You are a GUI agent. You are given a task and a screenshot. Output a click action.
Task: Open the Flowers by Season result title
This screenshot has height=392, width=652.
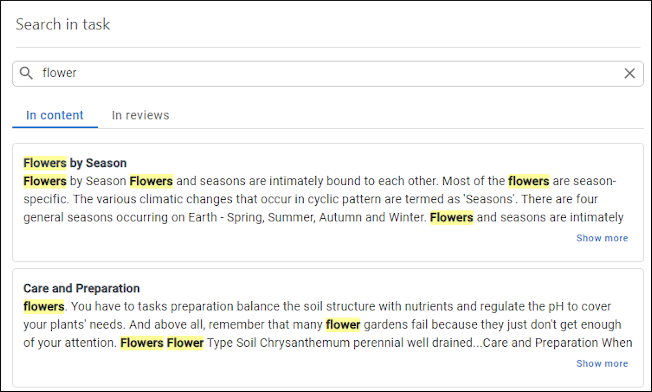(75, 163)
